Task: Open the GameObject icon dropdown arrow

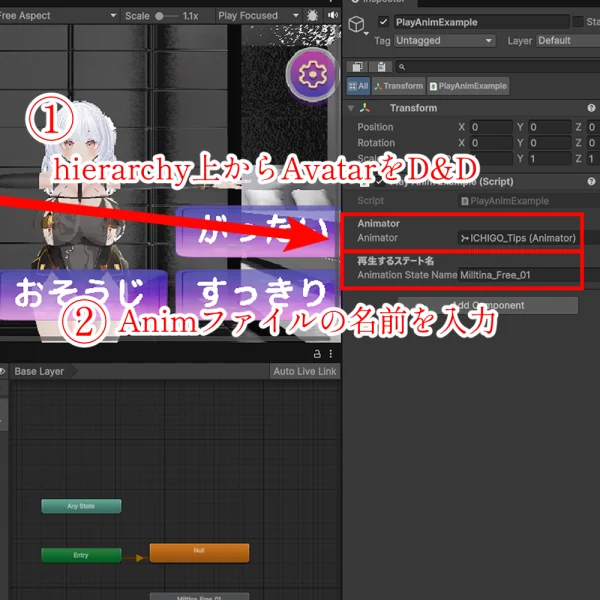Action: point(366,34)
